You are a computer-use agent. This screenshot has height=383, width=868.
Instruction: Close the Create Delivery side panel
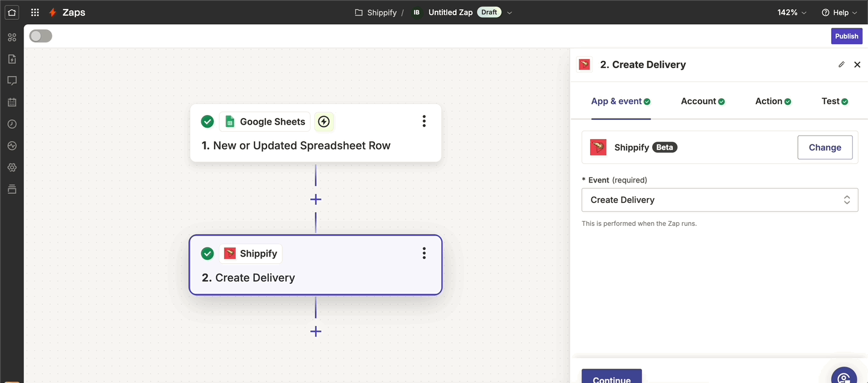coord(857,64)
